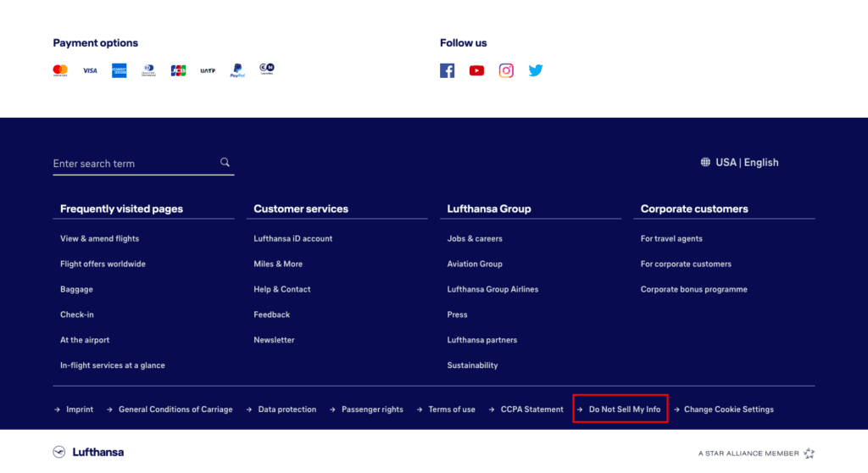868x473 pixels.
Task: Click the Lufthansa wordmark in footer
Action: pyautogui.click(x=98, y=452)
